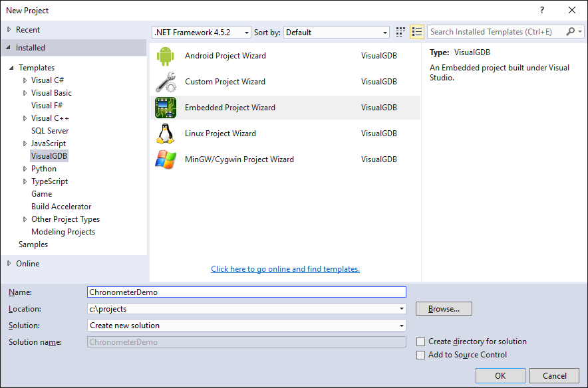Expand the Online section
The image size is (588, 388).
tap(9, 263)
